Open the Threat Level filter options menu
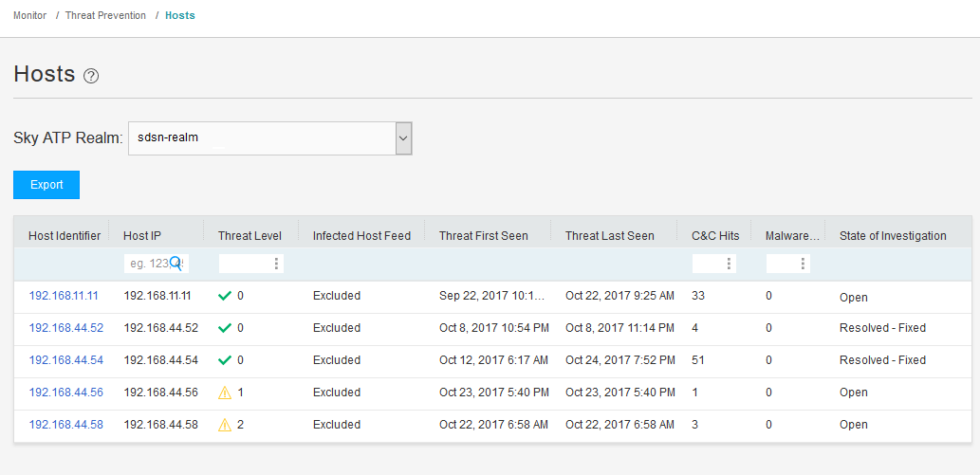 (x=276, y=264)
